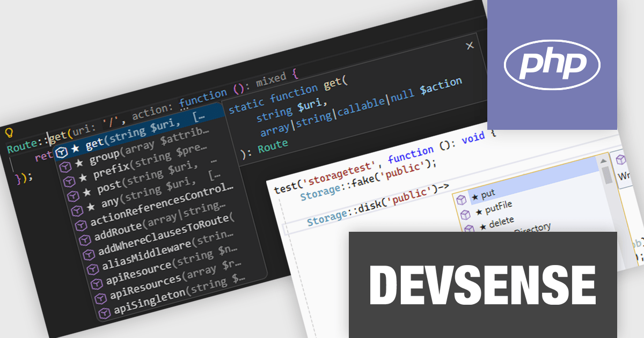
Task: Click the static function get signature text
Action: pos(288,96)
